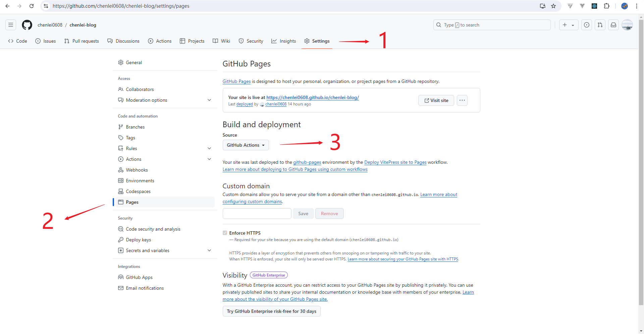
Task: Expand Moderation options chevron
Action: tap(209, 100)
